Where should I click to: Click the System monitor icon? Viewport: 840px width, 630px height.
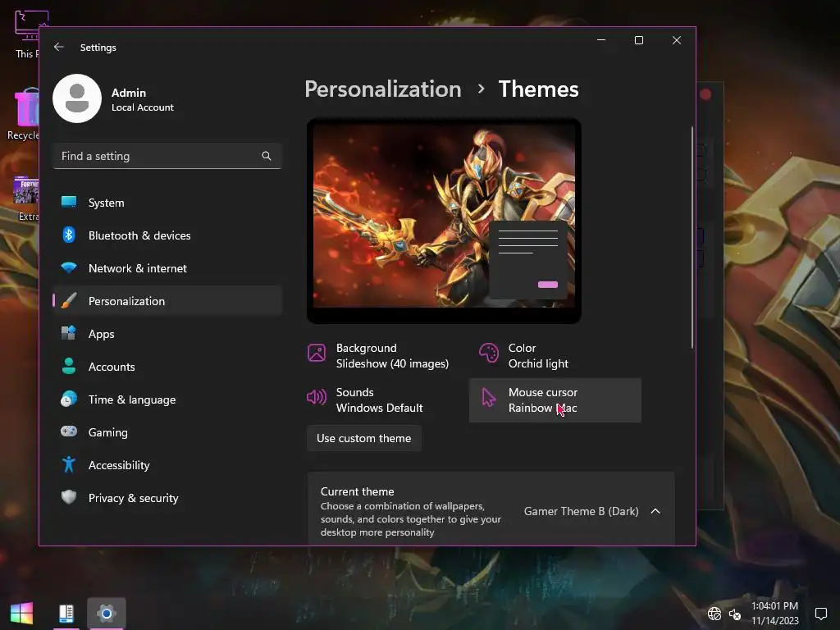tap(69, 202)
